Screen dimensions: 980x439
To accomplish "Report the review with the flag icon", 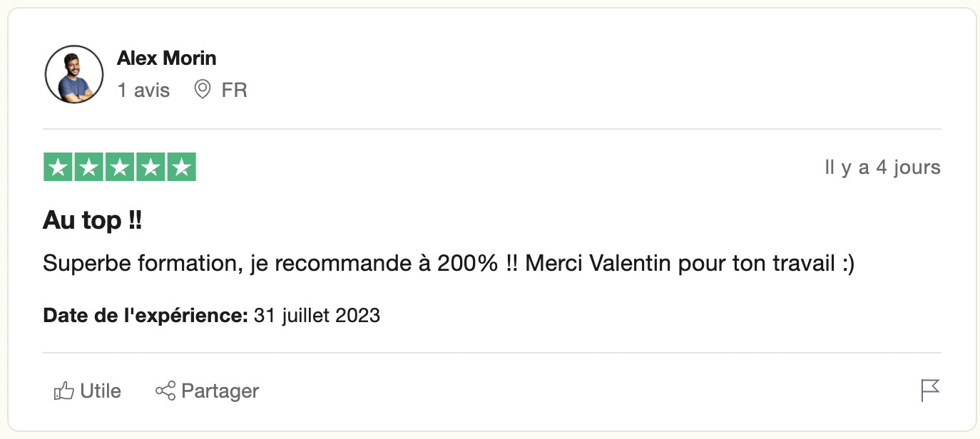I will pyautogui.click(x=930, y=391).
